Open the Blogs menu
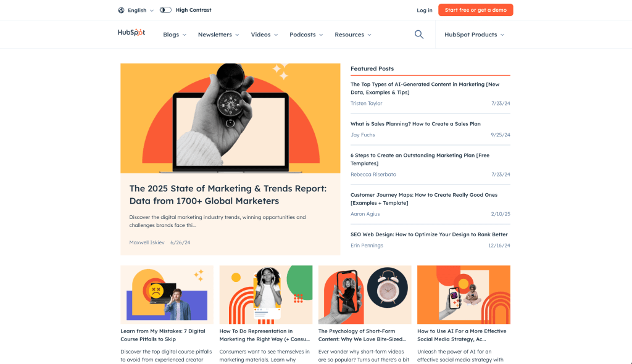 [x=175, y=35]
